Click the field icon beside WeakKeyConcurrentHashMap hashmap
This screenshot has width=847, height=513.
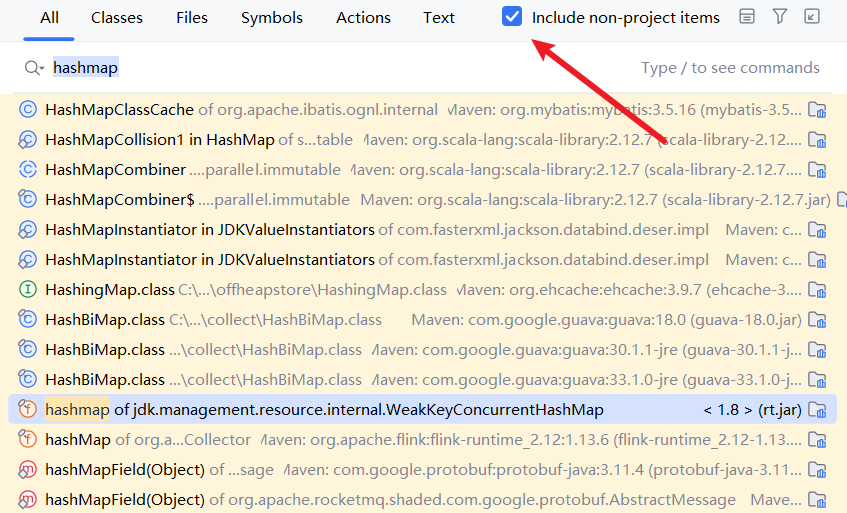coord(28,410)
